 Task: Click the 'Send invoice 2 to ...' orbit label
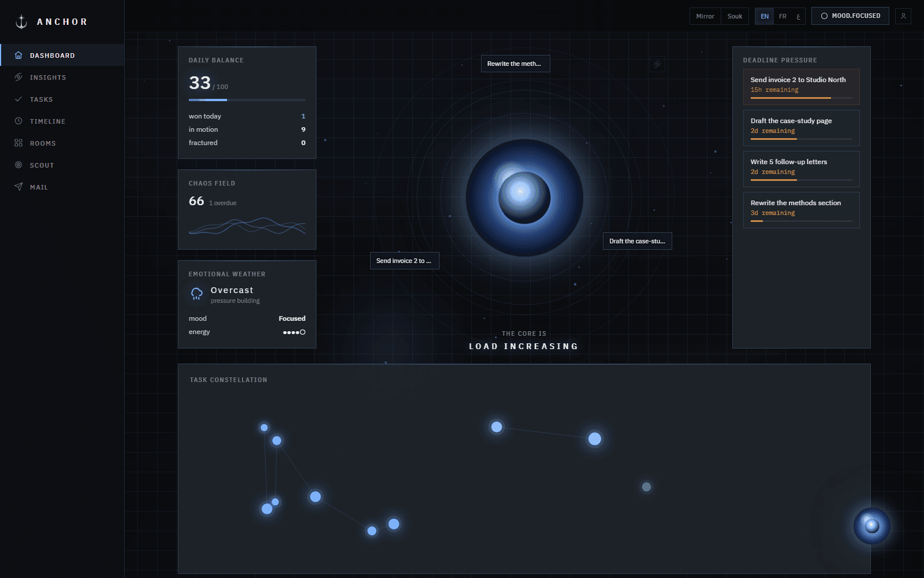[x=404, y=261]
